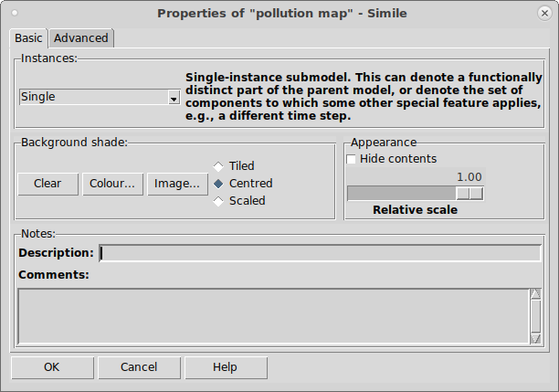Screen dimensions: 559x392
Task: Choose a background Image... file
Action: (x=177, y=184)
